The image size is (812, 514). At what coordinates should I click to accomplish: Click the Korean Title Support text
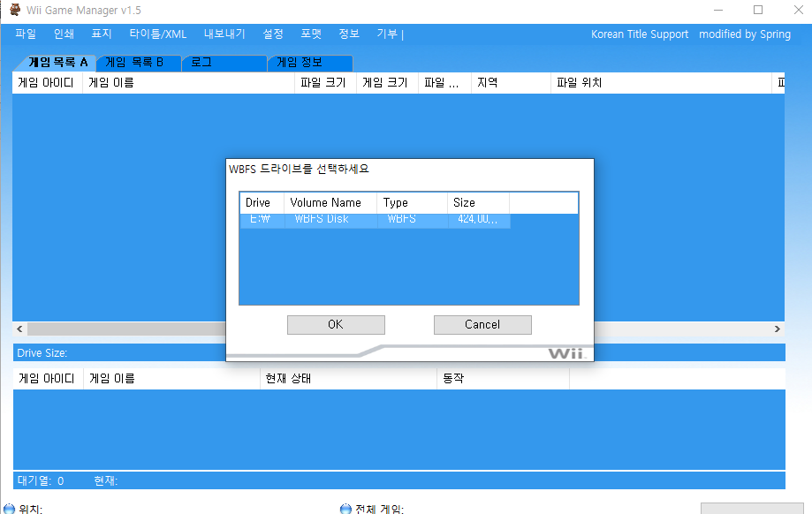point(640,34)
